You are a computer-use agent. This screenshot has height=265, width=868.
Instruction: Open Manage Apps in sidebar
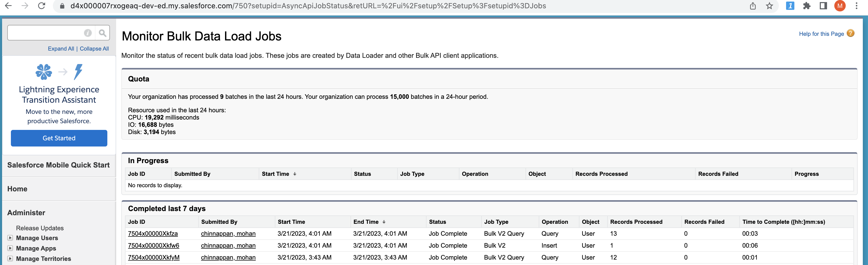click(36, 248)
